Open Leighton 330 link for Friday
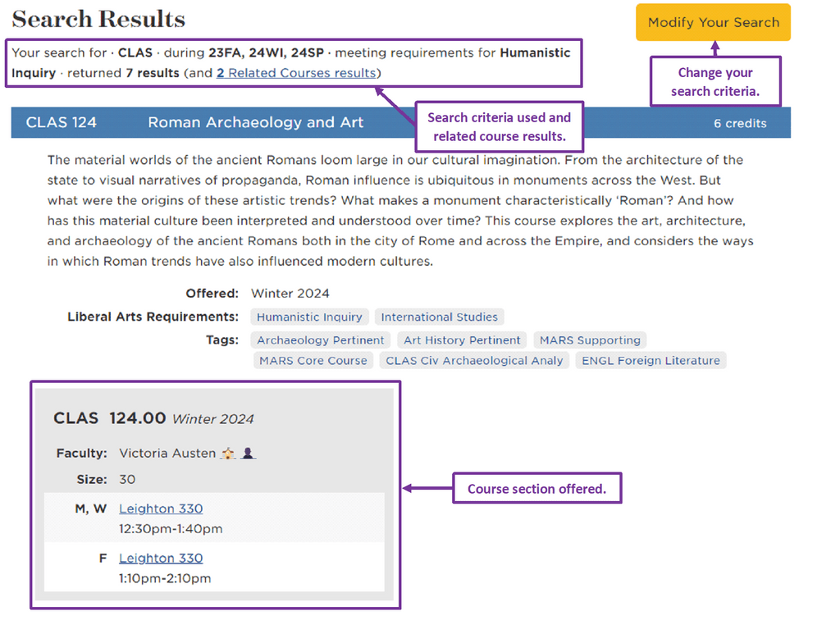The width and height of the screenshot is (840, 625). (161, 558)
